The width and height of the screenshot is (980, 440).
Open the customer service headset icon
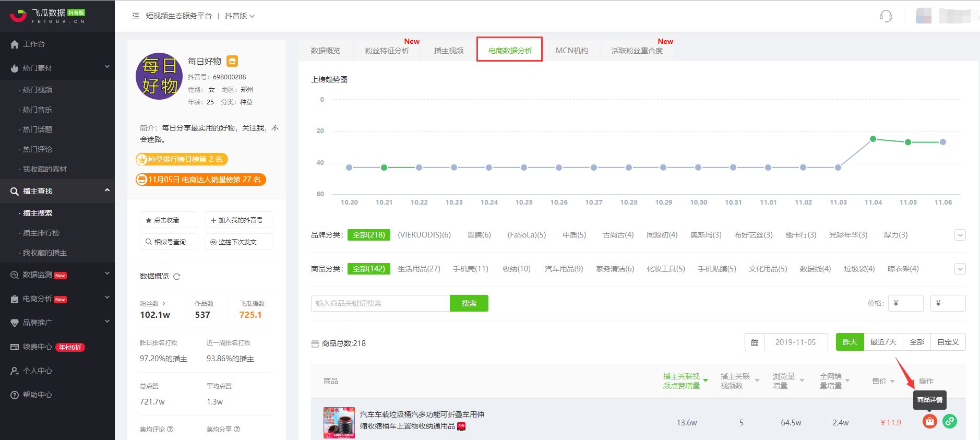pos(886,16)
